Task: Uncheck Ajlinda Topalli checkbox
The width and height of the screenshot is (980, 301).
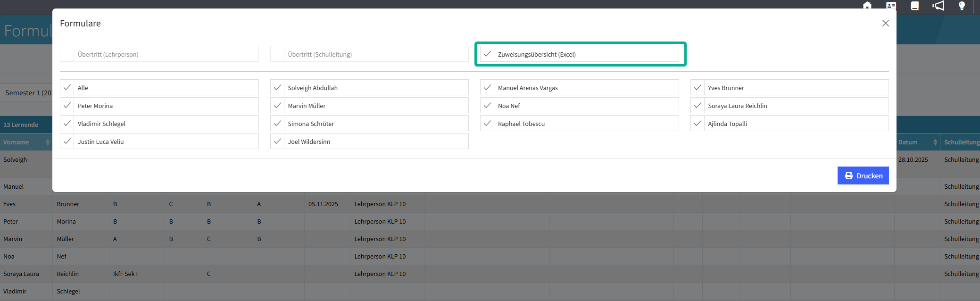Action: [x=698, y=124]
